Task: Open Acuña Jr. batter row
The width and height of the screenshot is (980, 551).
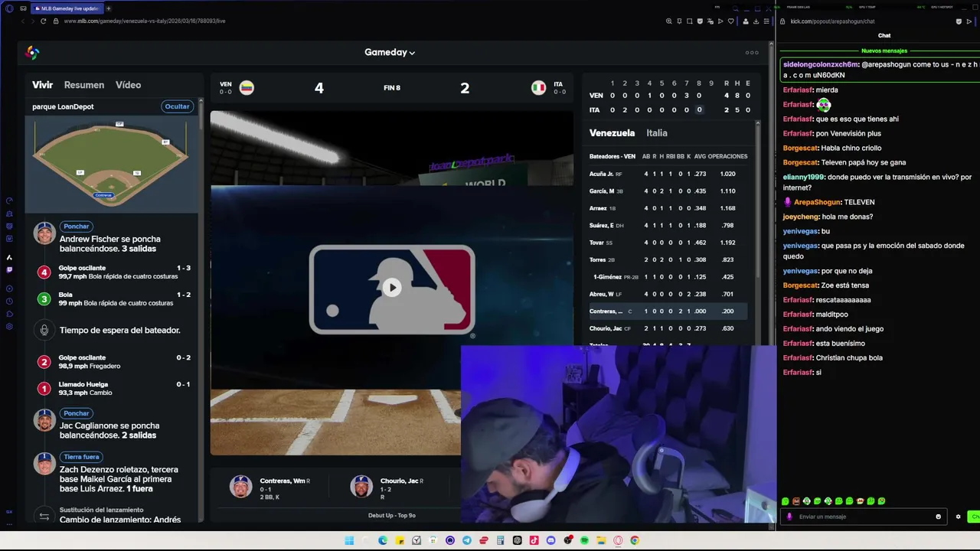Action: pos(668,174)
